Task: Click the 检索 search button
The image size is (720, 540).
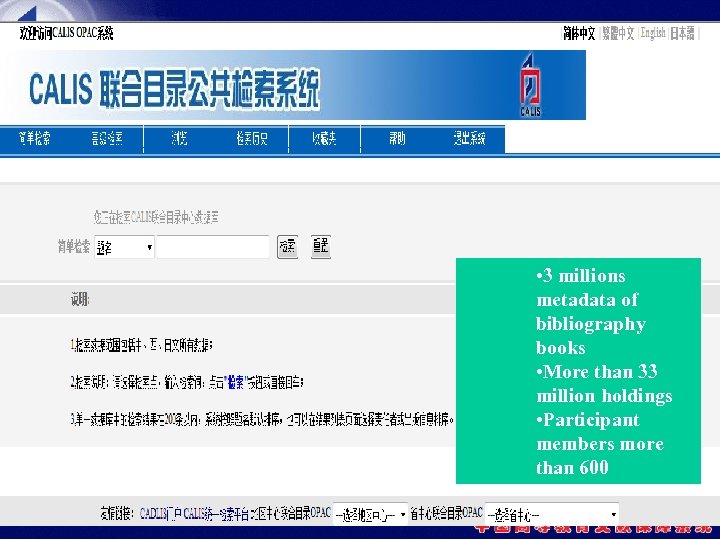Action: coord(287,247)
